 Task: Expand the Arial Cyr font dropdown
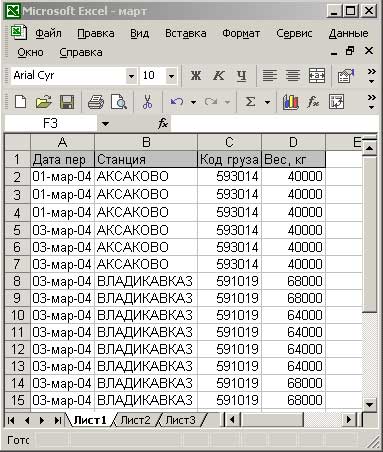tap(132, 76)
